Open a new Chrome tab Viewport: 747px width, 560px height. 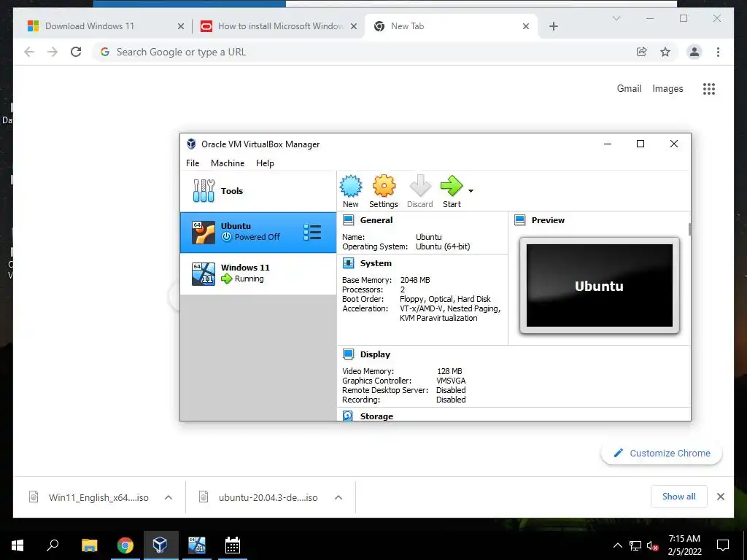pyautogui.click(x=553, y=26)
